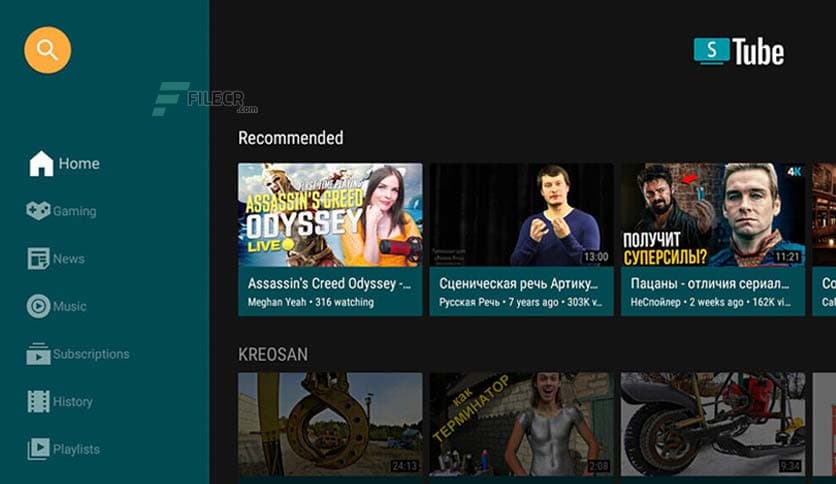Screen dimensions: 836x484
Task: Open the News newspaper icon
Action: pyautogui.click(x=38, y=259)
